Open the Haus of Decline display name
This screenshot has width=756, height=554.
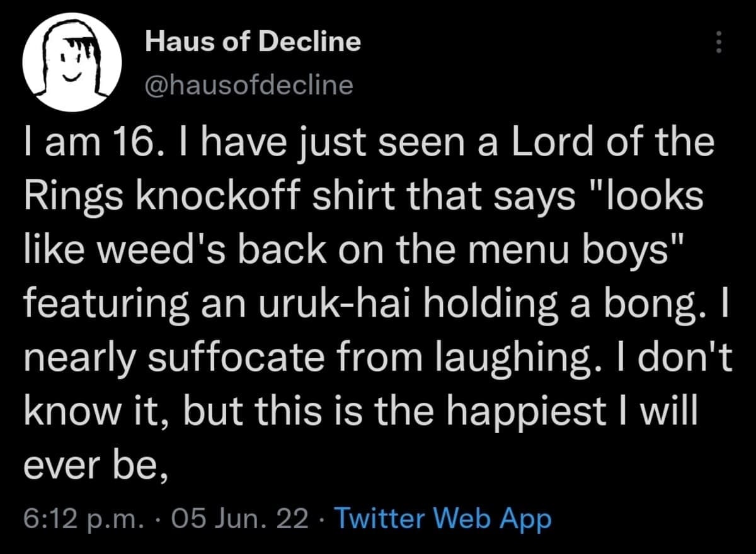coord(253,42)
